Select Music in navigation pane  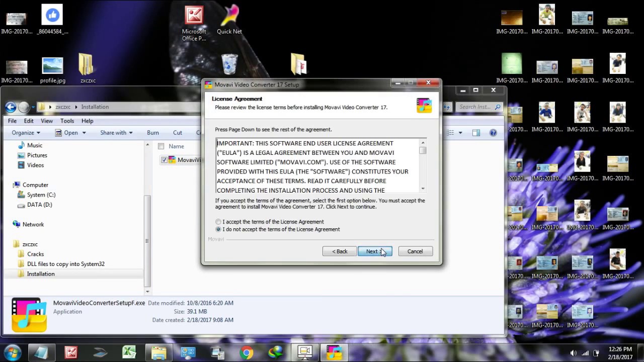(x=35, y=145)
